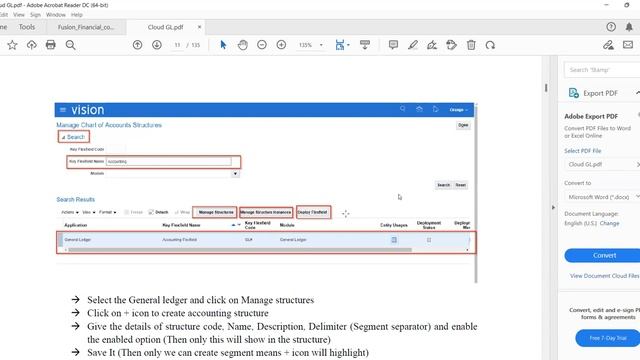Open View Document Cloud Files link
Image resolution: width=640 pixels, height=360 pixels.
[x=604, y=276]
